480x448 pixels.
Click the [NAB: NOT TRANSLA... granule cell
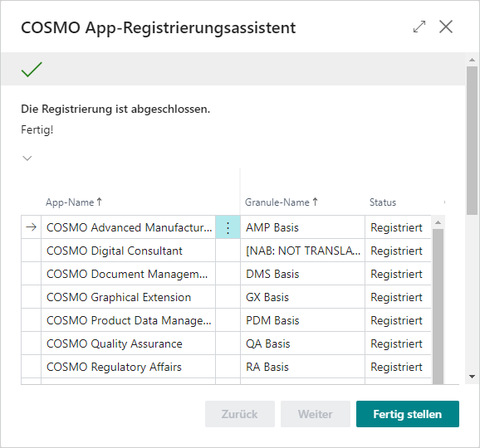302,251
